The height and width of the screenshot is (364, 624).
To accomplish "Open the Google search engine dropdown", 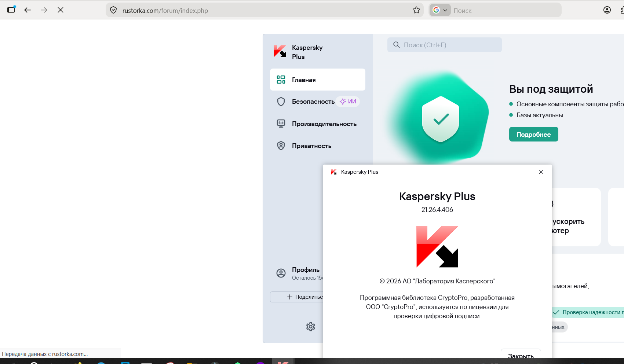I will tap(440, 10).
